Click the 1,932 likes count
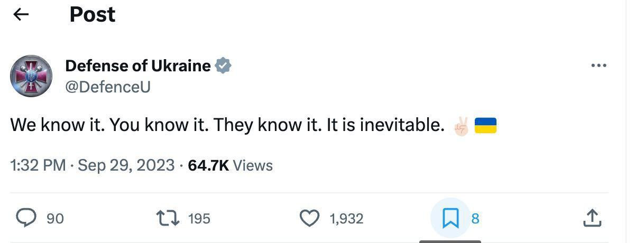This screenshot has height=243, width=644. pos(346,219)
